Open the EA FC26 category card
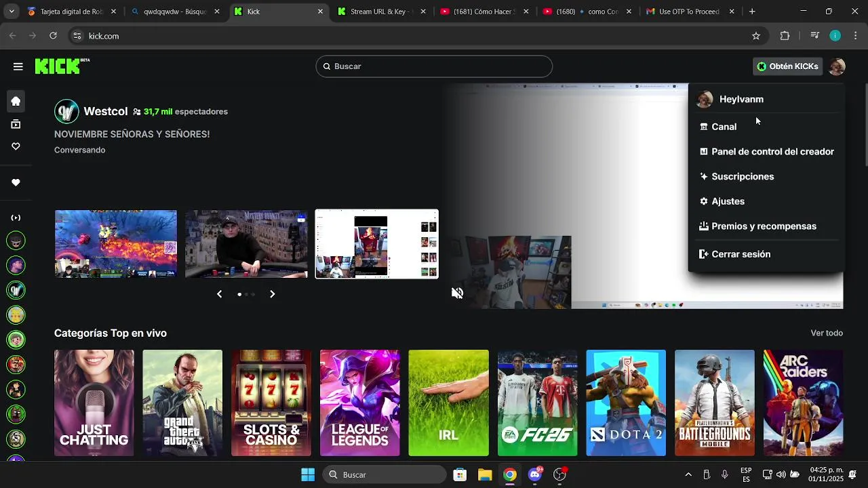The width and height of the screenshot is (868, 488). [x=538, y=403]
